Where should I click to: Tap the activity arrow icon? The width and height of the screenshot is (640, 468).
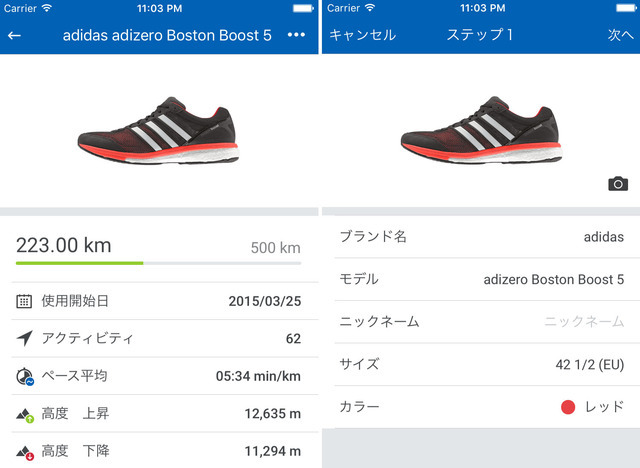[x=24, y=339]
